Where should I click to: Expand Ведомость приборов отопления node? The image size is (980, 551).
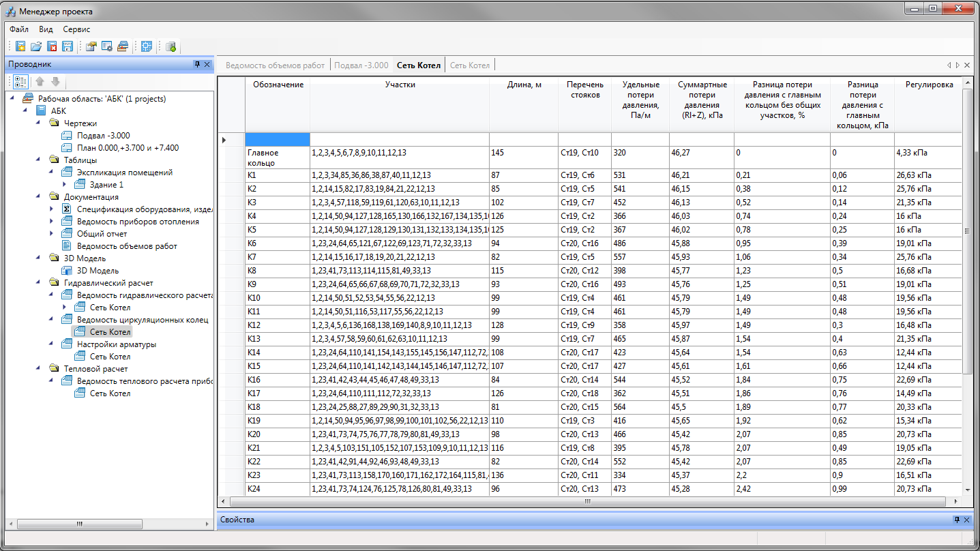[x=53, y=222]
